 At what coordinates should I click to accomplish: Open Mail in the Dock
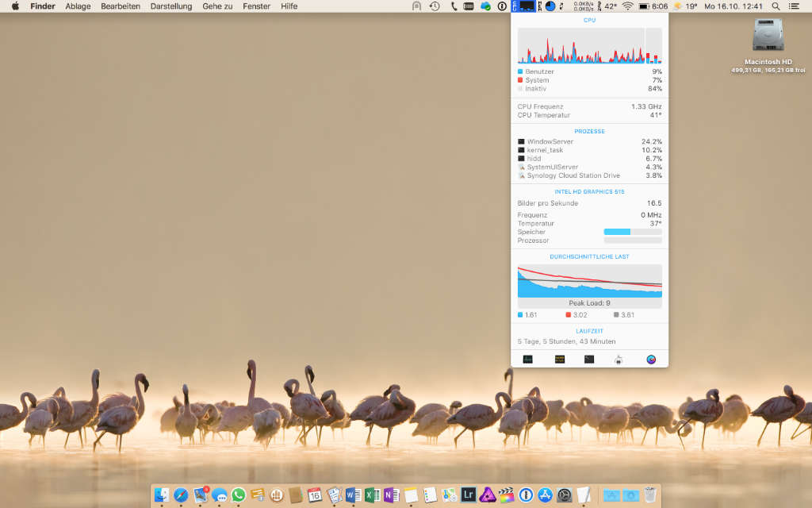pos(201,495)
